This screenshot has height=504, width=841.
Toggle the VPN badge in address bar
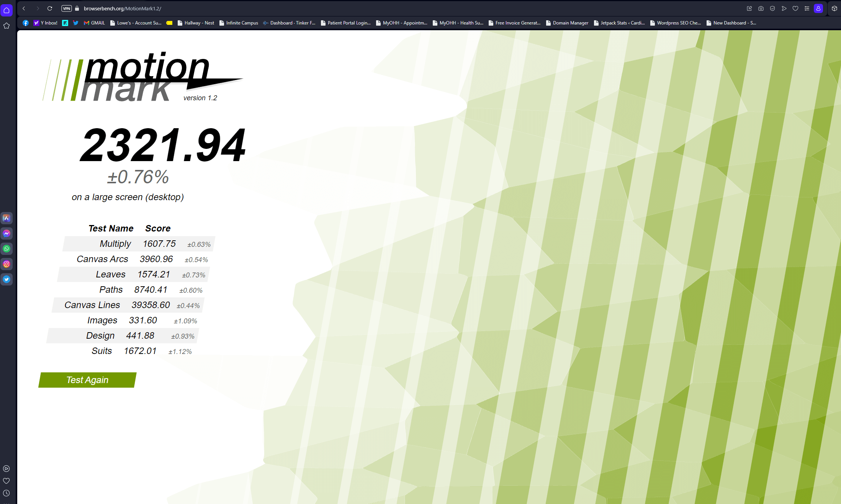point(67,8)
